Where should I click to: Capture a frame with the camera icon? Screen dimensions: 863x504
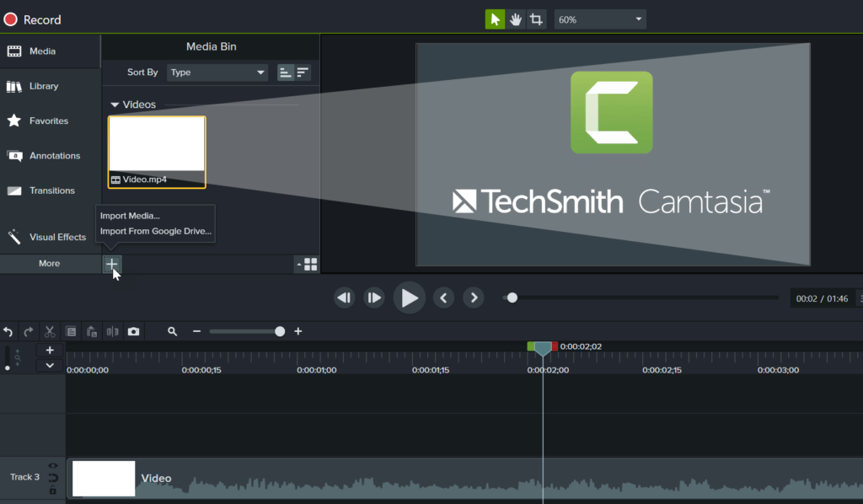pos(133,331)
